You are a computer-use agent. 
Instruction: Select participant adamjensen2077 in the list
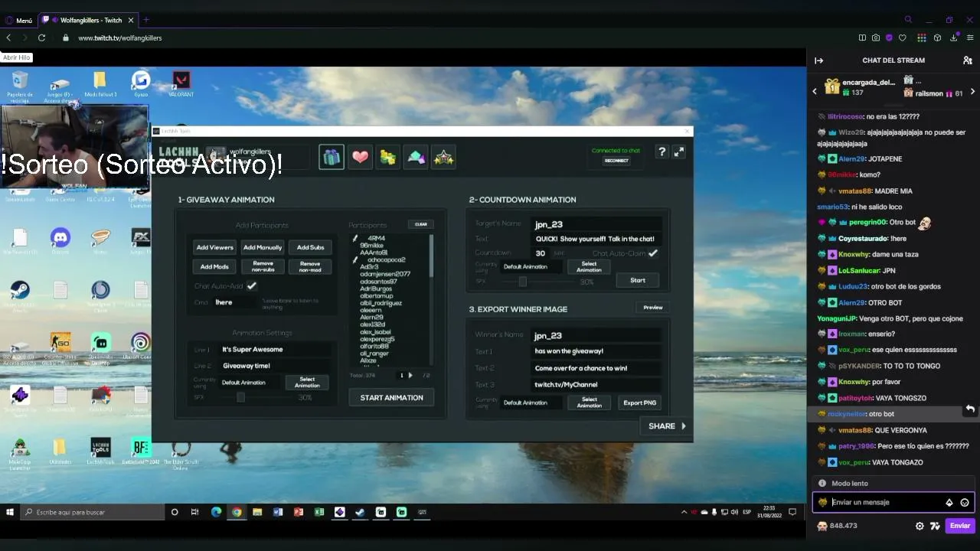[x=385, y=274]
